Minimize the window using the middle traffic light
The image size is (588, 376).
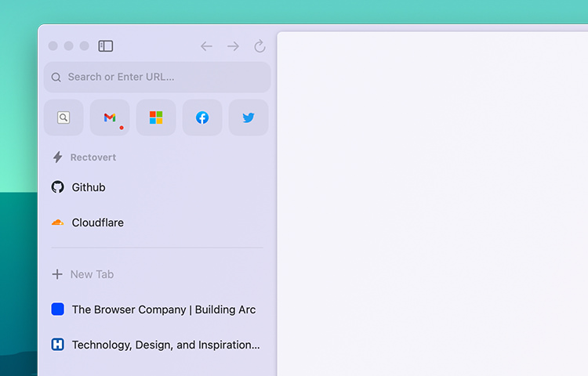(69, 46)
